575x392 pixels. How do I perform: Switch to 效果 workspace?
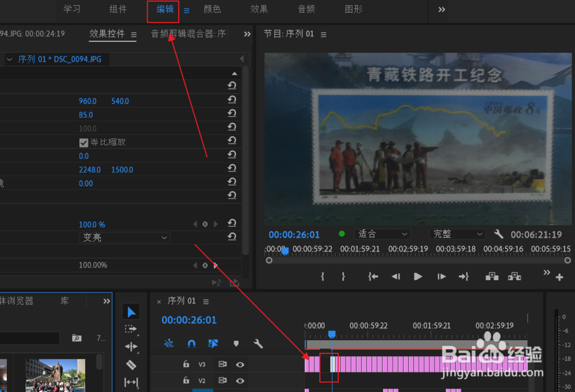point(259,9)
